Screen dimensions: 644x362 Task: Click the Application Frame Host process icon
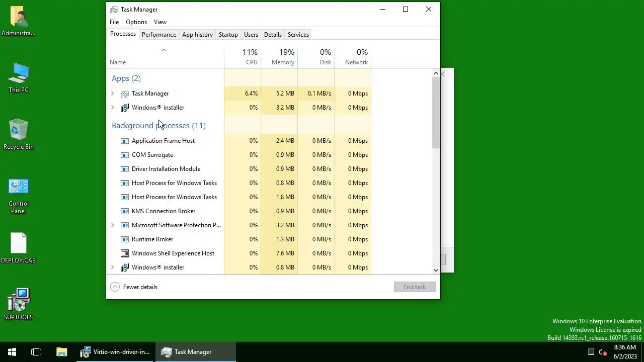pos(125,141)
